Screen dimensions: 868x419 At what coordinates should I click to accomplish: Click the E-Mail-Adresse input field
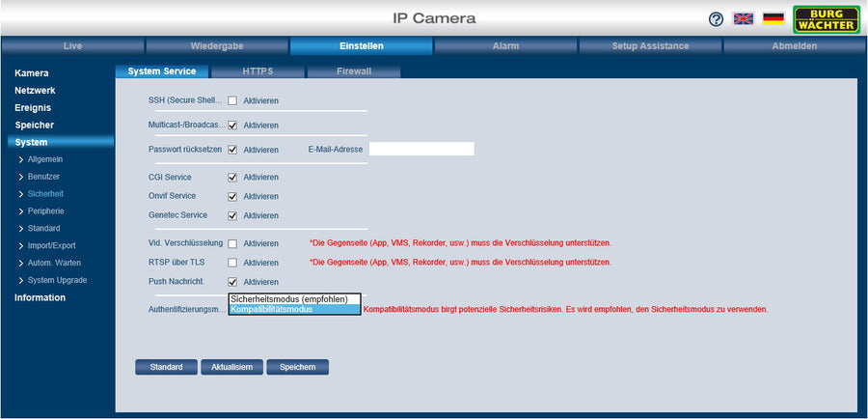[x=421, y=149]
